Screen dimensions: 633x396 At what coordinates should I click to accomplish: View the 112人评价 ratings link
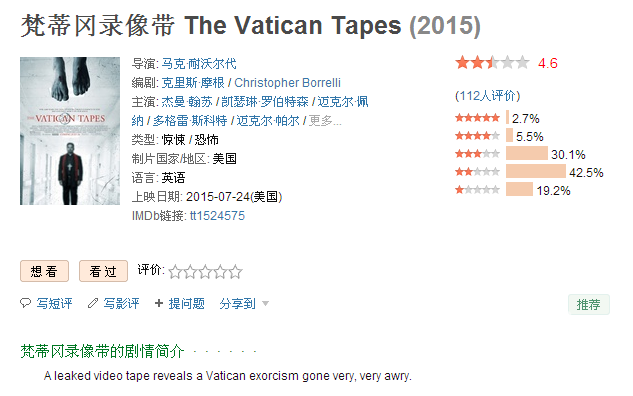click(x=487, y=96)
